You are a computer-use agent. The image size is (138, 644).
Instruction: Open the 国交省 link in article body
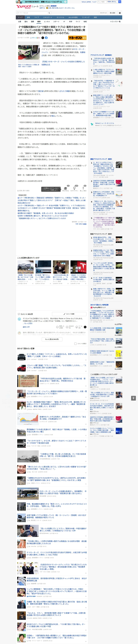click(x=41, y=91)
